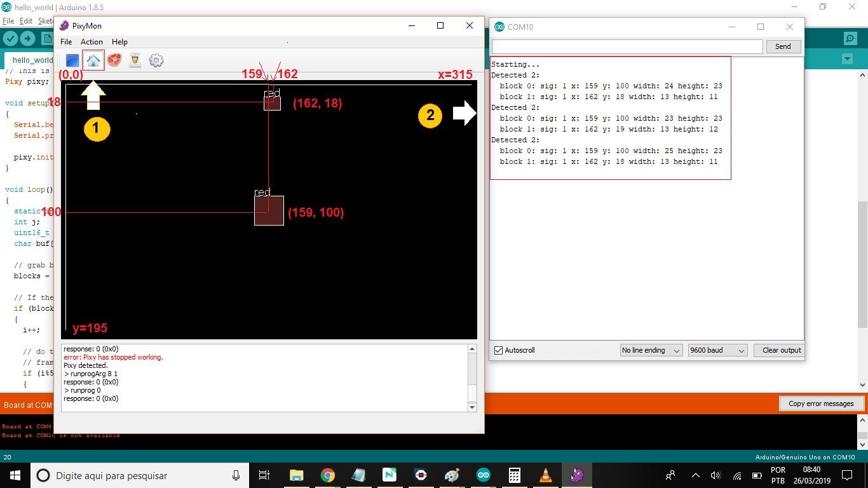This screenshot has height=488, width=868.
Task: Upload the sketch using the arrow icon
Action: (27, 38)
